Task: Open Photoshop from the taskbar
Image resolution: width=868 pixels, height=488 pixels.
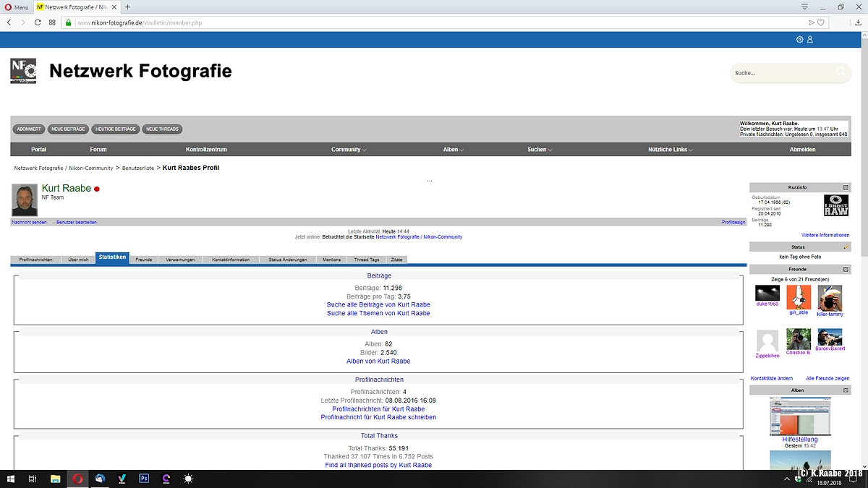Action: [x=144, y=479]
